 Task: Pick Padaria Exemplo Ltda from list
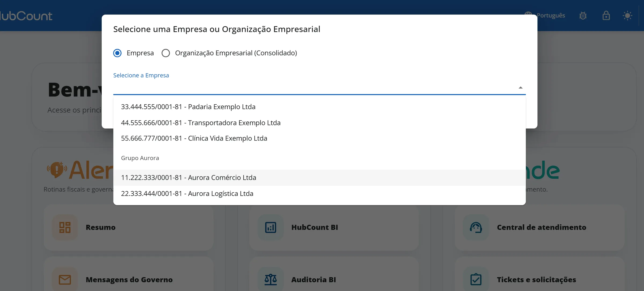319,107
